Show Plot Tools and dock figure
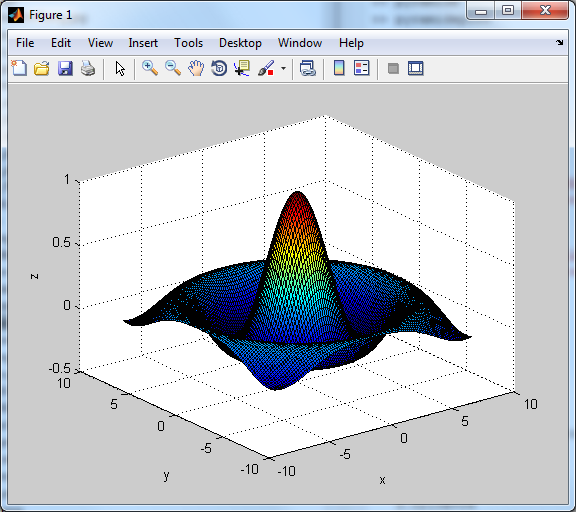 (415, 68)
